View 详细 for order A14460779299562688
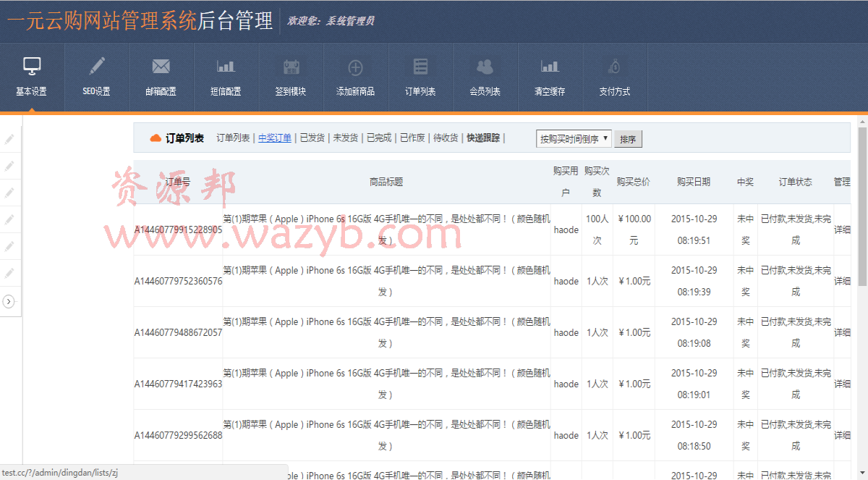This screenshot has height=480, width=868. [x=842, y=435]
